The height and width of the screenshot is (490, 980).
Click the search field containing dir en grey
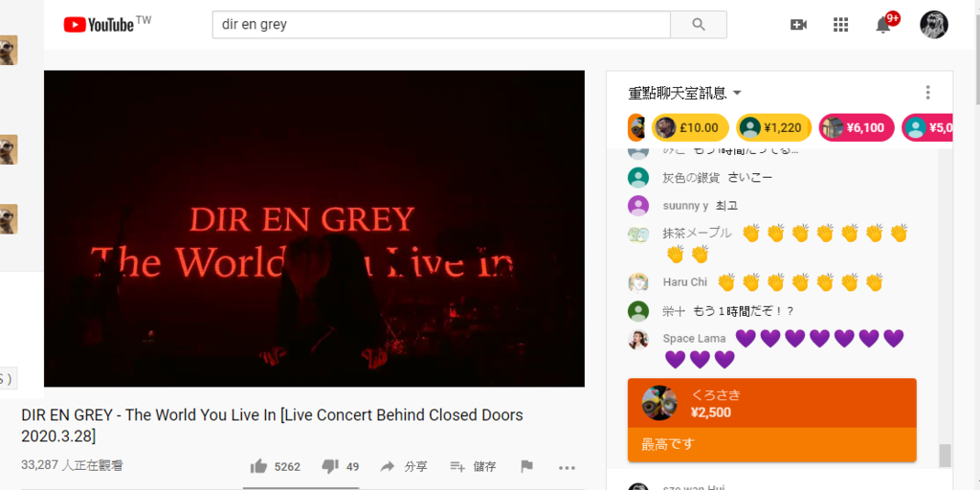[x=441, y=25]
